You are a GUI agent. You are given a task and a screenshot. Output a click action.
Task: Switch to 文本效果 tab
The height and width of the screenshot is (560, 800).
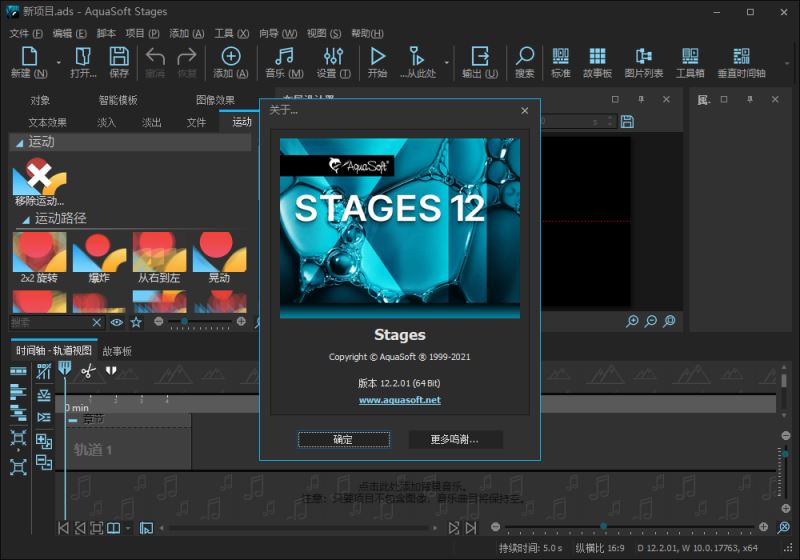pos(47,122)
